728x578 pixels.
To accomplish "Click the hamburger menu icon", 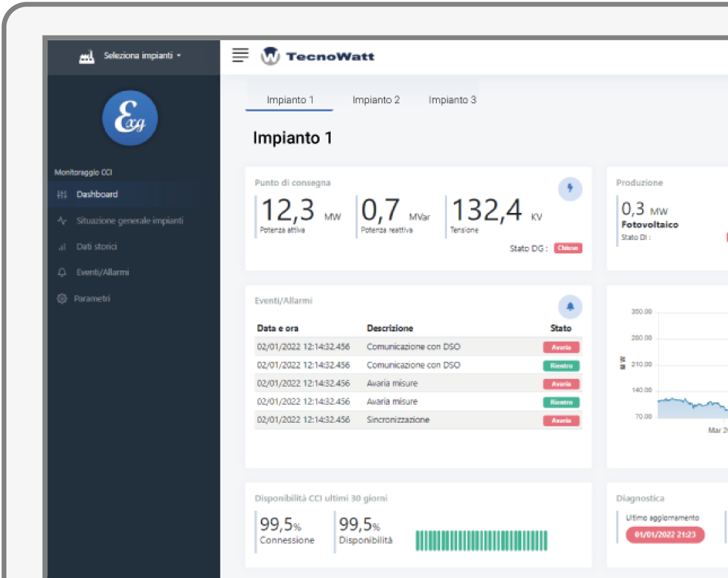I will [x=240, y=55].
